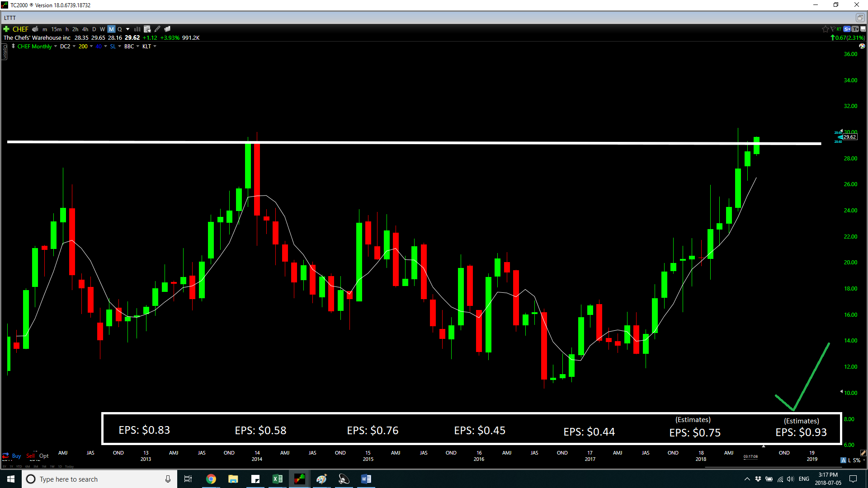Screen dimensions: 868x488
Task: Click the pencil icon at bottom-right axis
Action: (x=863, y=453)
